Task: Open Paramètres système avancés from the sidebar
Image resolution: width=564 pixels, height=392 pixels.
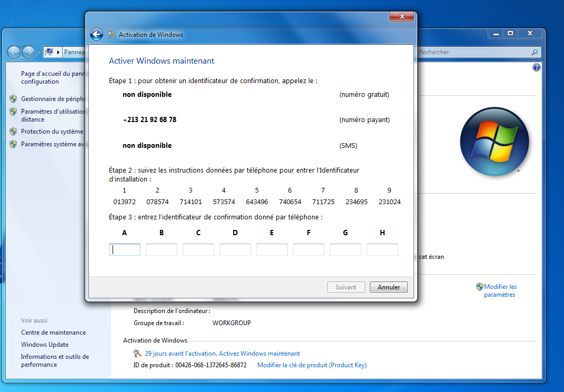Action: click(x=53, y=144)
